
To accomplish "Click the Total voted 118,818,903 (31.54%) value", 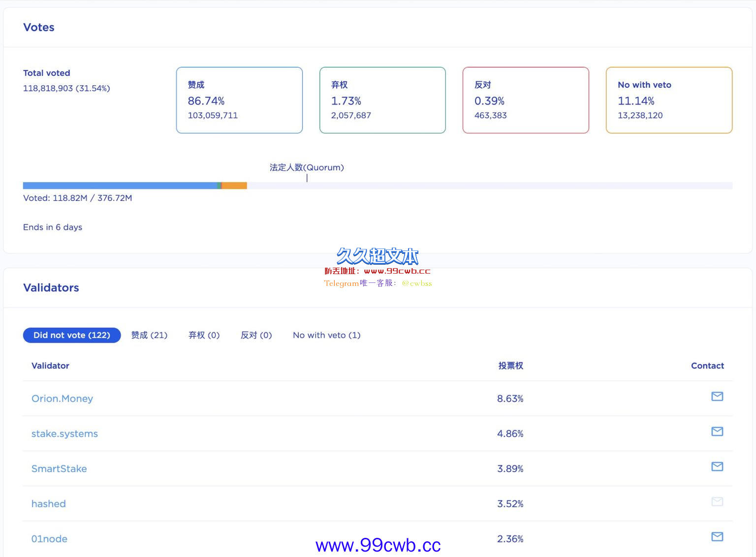I will (66, 89).
